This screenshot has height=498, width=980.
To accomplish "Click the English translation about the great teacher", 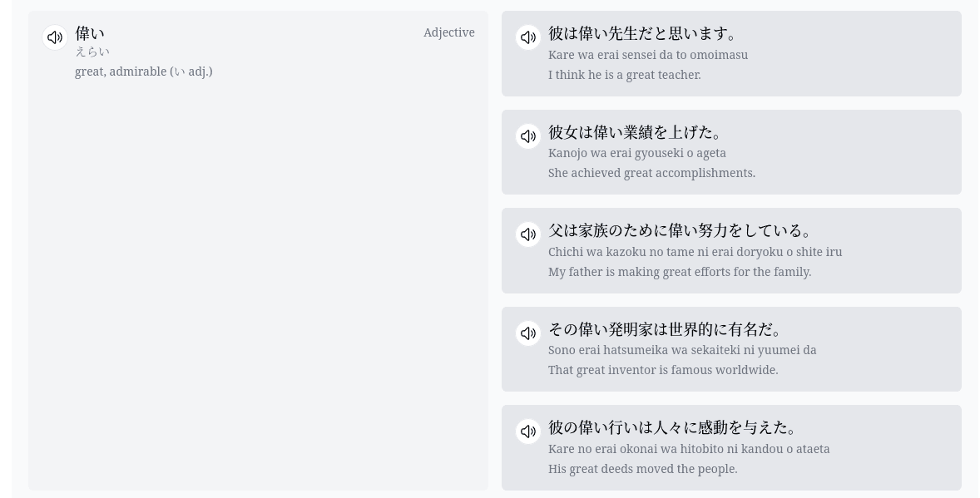I will (x=625, y=75).
